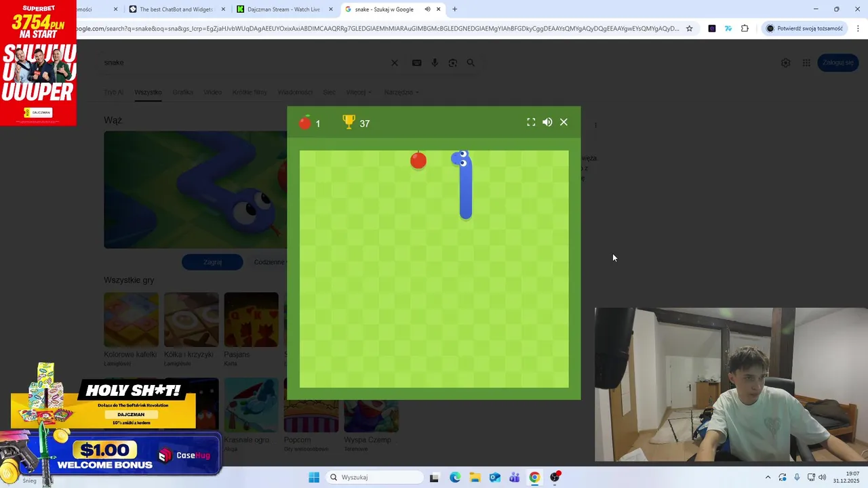The width and height of the screenshot is (868, 488).
Task: Mute the Snake game sound
Action: tap(547, 122)
